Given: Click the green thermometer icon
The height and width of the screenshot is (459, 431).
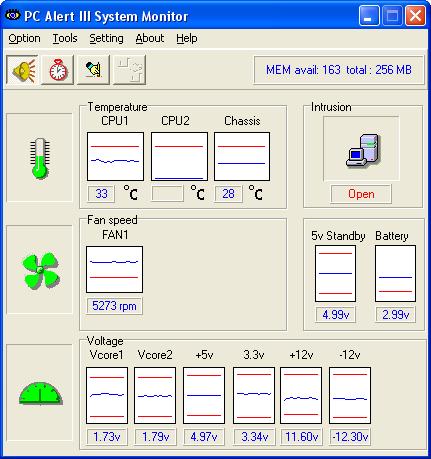Looking at the screenshot, I should (x=40, y=158).
